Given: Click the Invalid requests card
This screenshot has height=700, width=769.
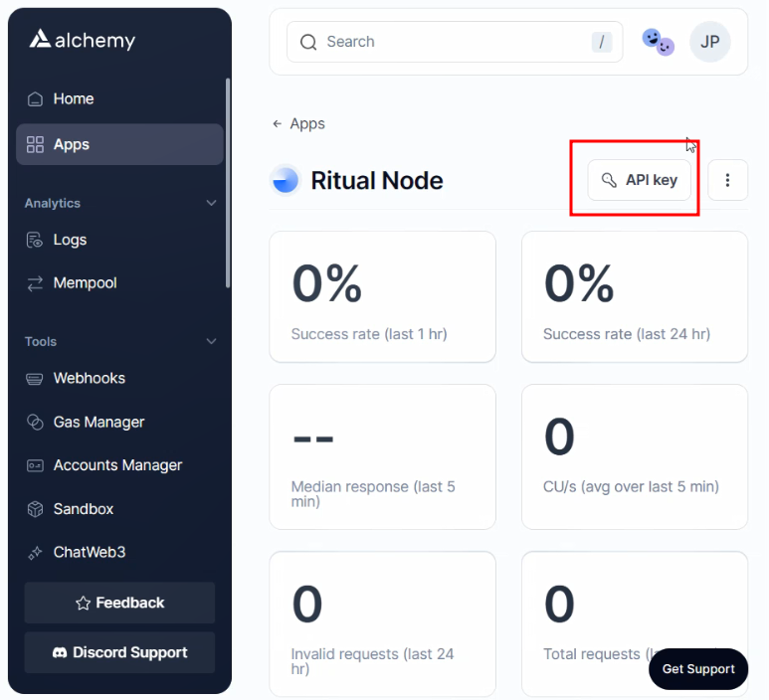Looking at the screenshot, I should coord(383,623).
